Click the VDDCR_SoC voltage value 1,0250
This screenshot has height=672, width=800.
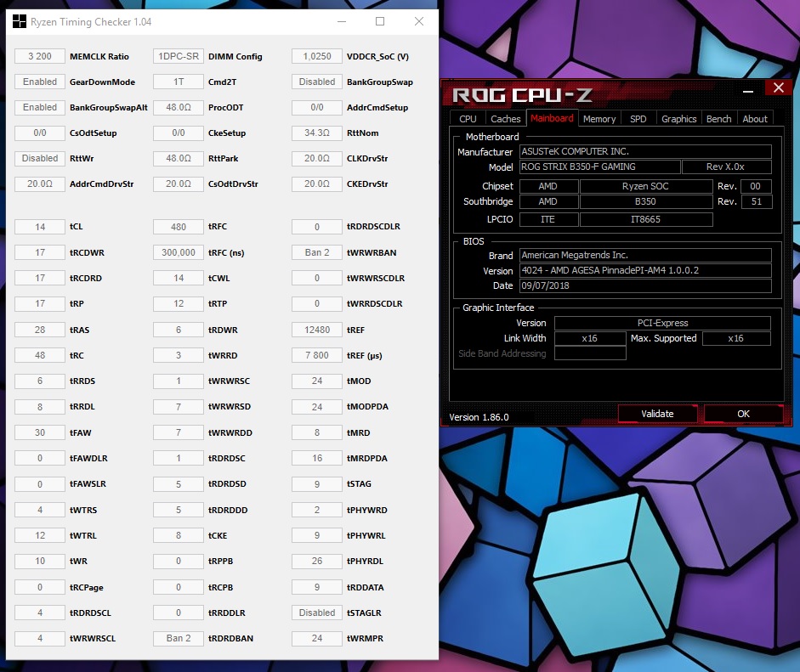(317, 56)
